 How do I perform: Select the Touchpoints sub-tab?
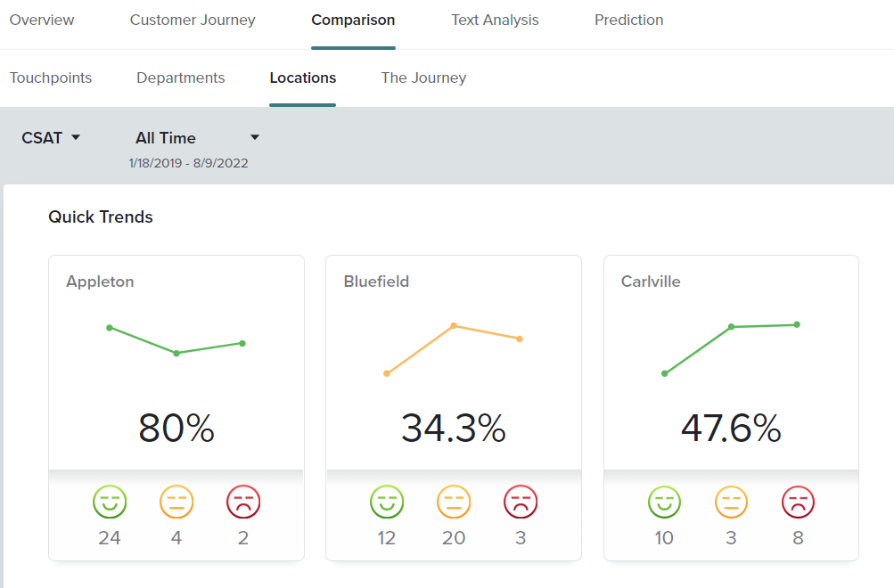click(x=51, y=78)
